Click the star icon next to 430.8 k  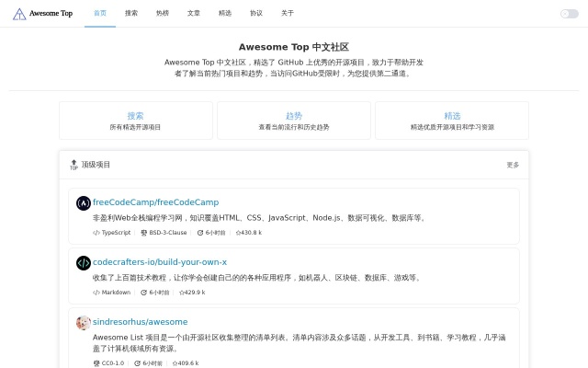click(238, 233)
